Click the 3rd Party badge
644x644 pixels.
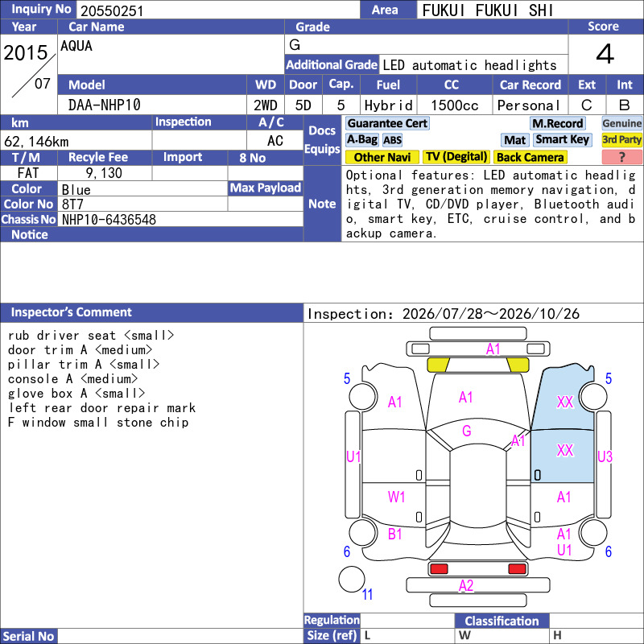click(621, 139)
